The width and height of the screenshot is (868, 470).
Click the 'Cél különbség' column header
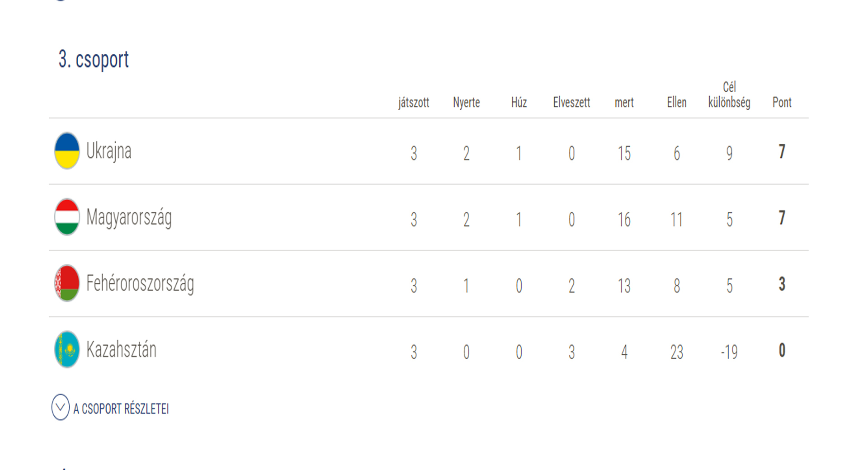[729, 95]
